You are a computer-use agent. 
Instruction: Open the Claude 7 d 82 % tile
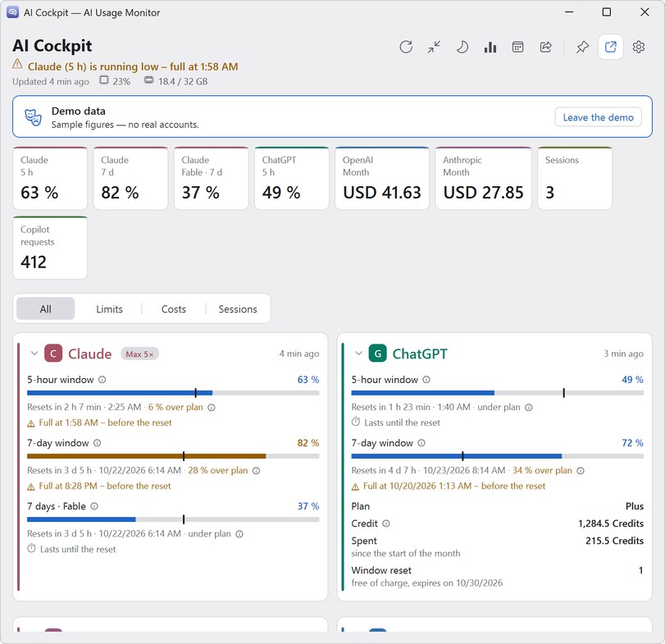click(130, 178)
